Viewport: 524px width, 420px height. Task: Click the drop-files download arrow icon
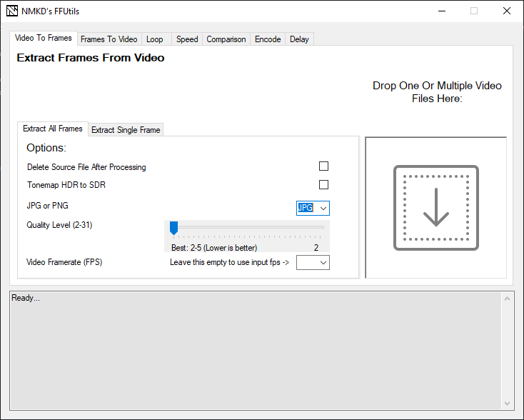(436, 208)
